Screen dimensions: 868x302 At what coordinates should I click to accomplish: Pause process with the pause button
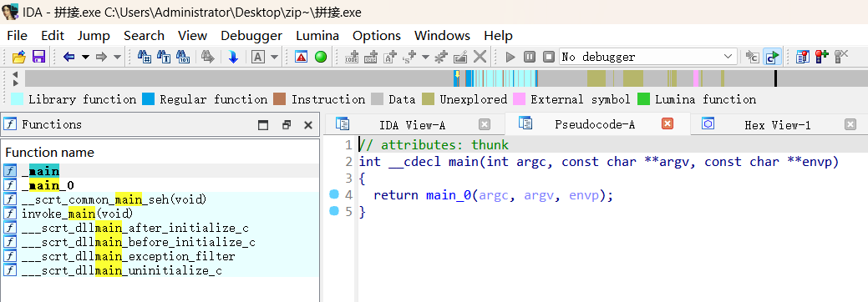pos(530,57)
